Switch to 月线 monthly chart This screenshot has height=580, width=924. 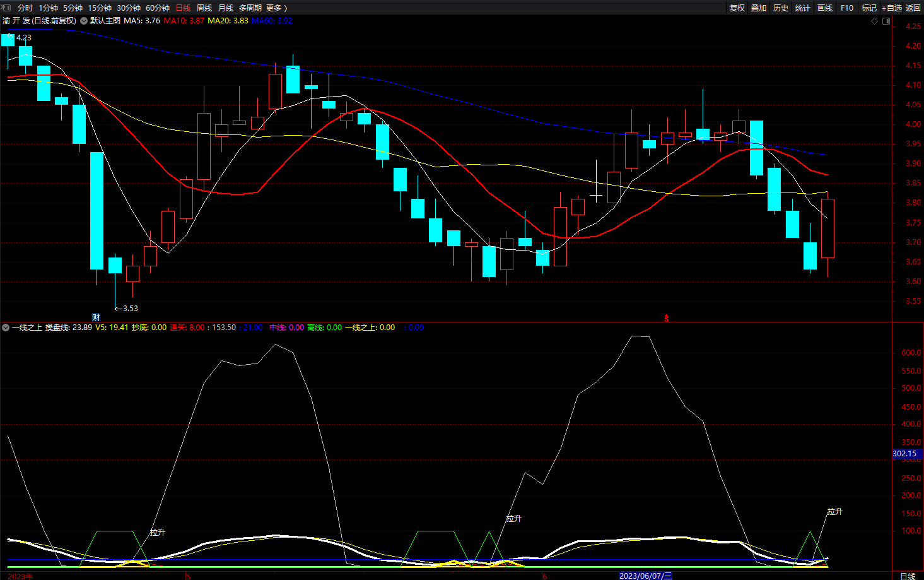tap(226, 8)
